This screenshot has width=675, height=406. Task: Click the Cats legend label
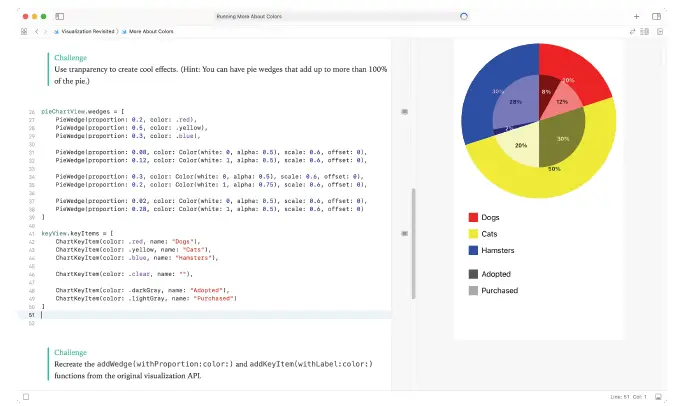click(489, 234)
